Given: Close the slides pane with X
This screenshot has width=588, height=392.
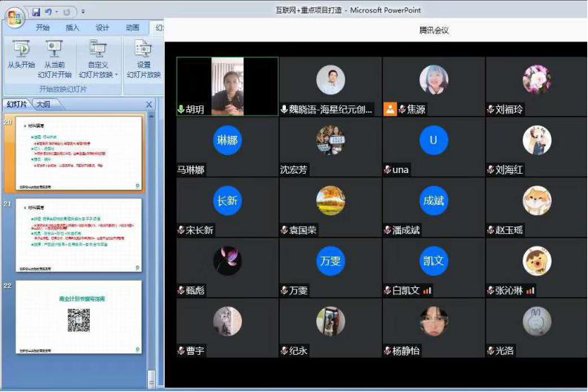Looking at the screenshot, I should pos(148,105).
